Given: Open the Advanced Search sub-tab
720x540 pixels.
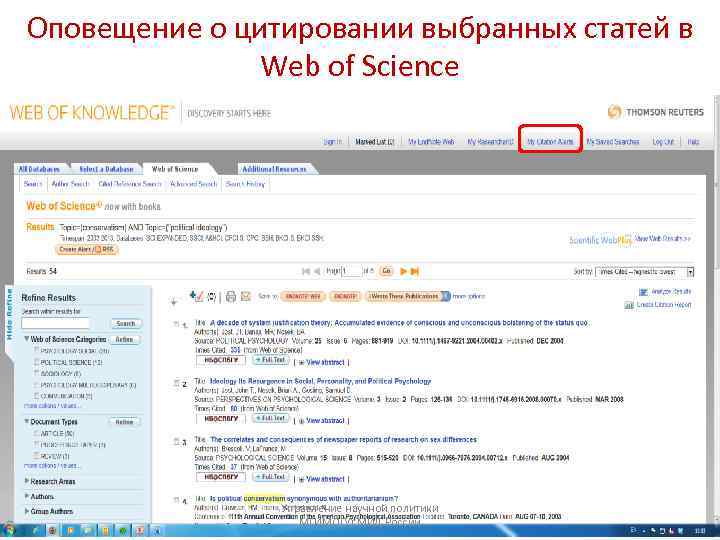Looking at the screenshot, I should coord(193,184).
